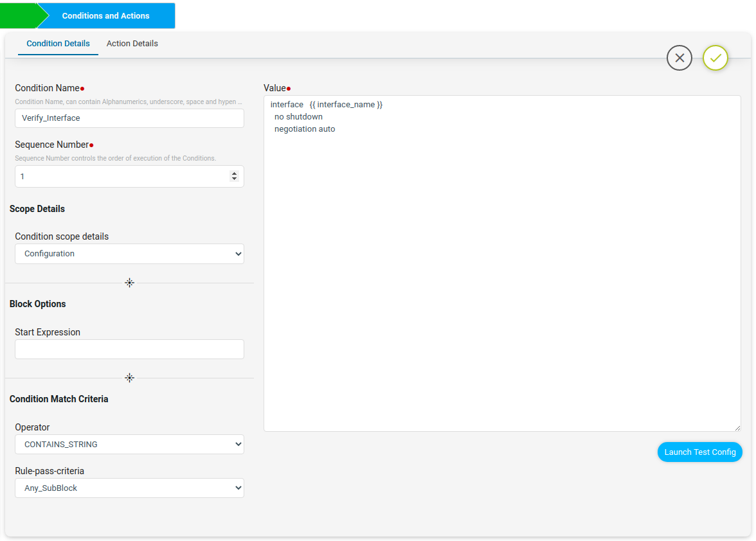Click the Launch Test Config button
The width and height of the screenshot is (756, 541).
(699, 452)
